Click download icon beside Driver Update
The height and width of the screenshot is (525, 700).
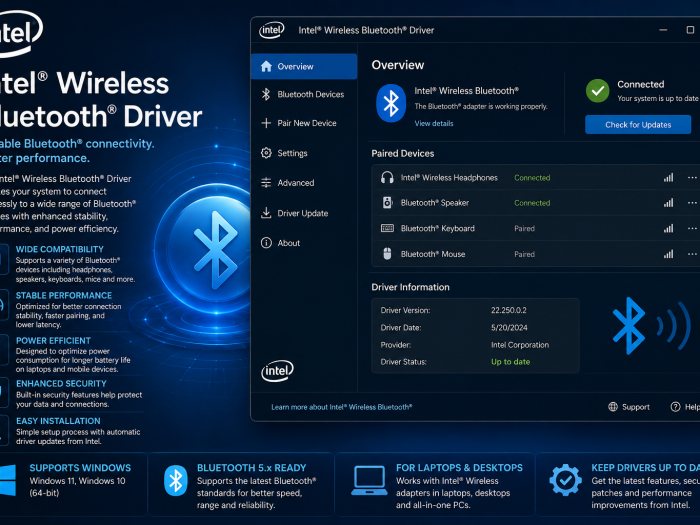pos(266,212)
